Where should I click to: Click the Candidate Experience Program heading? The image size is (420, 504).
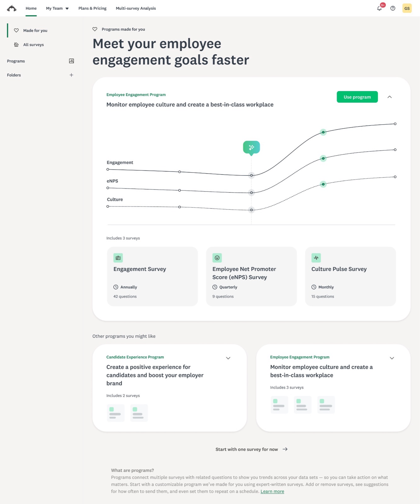(x=135, y=357)
